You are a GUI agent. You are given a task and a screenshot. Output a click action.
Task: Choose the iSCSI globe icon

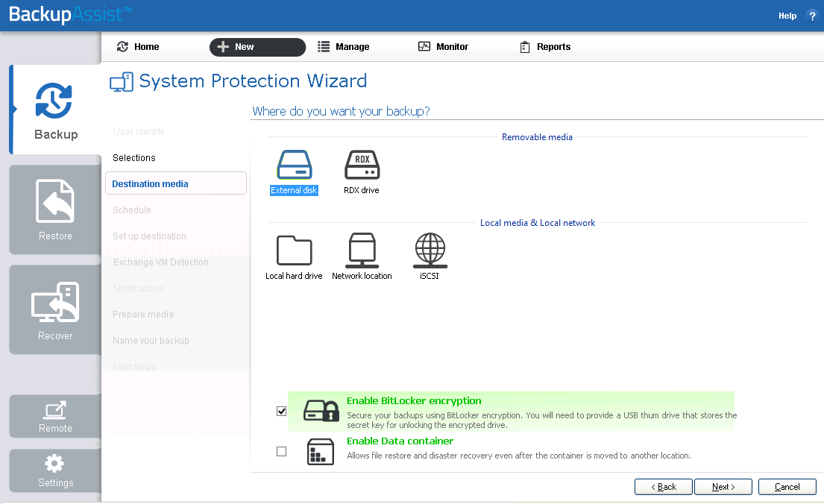tap(430, 251)
